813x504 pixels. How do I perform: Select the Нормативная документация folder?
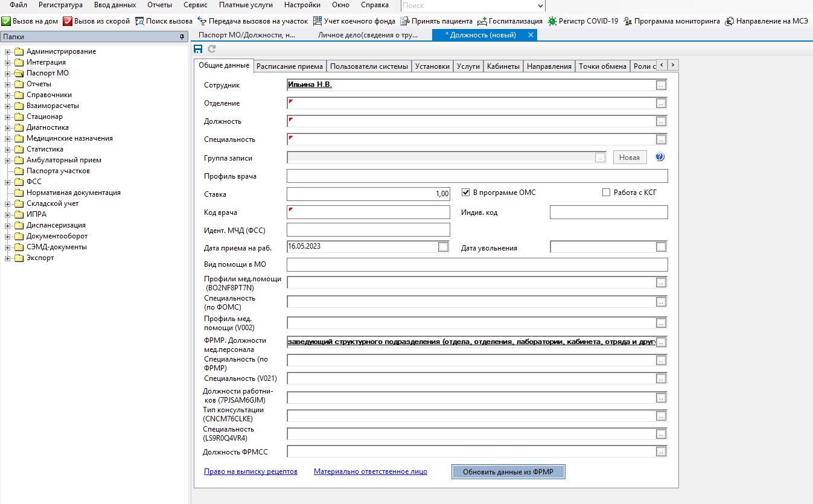point(74,193)
